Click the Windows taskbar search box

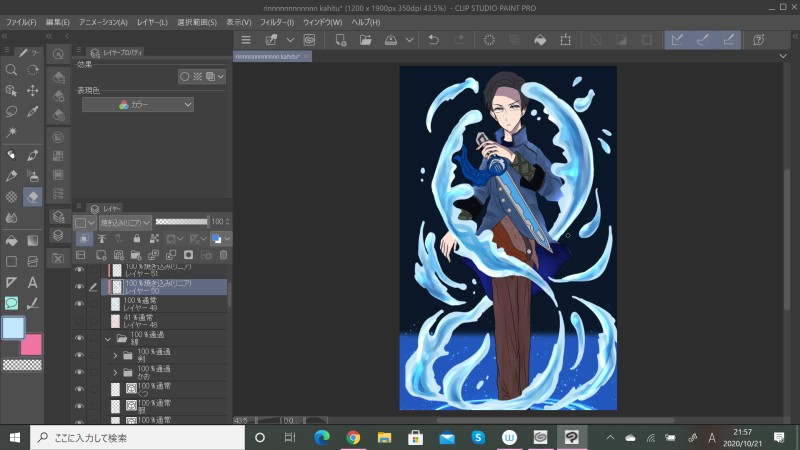click(x=138, y=437)
